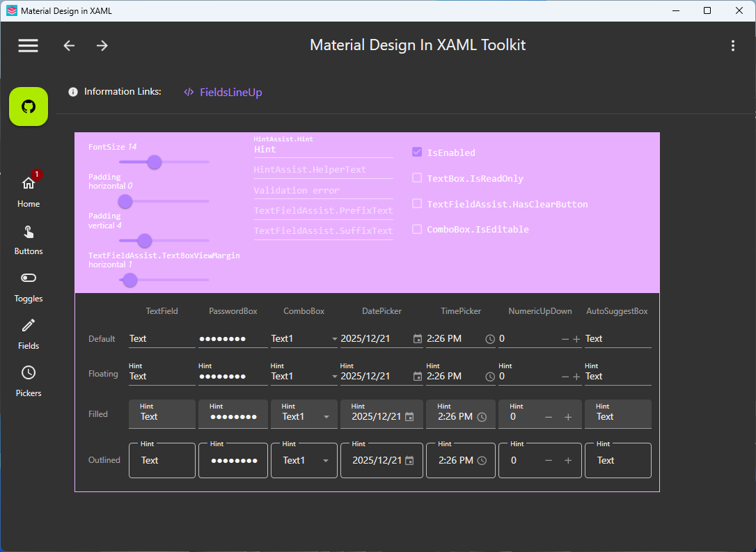Click the FontSize slider thumb

pyautogui.click(x=155, y=162)
